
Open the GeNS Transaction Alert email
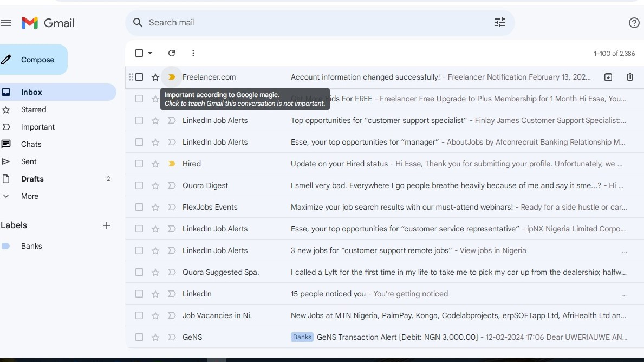pos(397,337)
